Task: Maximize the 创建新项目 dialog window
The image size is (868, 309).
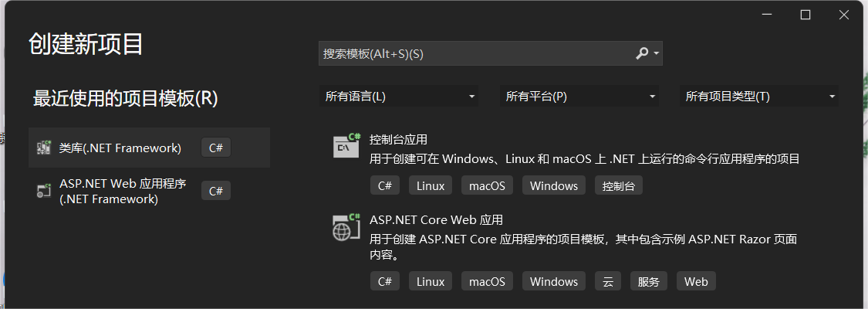Action: [805, 15]
